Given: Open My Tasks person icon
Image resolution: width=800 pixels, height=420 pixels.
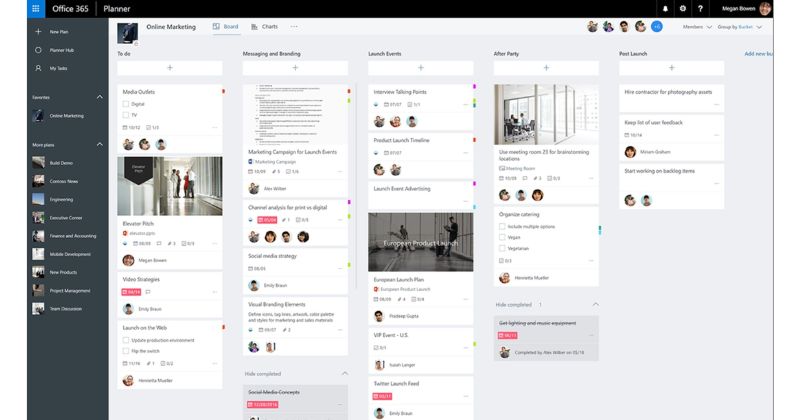Looking at the screenshot, I should click(38, 68).
